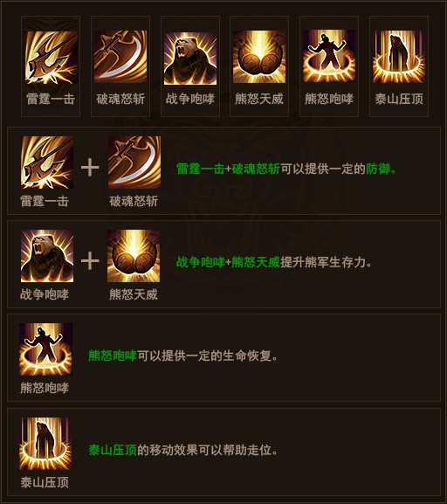Select the 泰山压顶 skill icon in top row
This screenshot has width=447, height=504.
(399, 57)
